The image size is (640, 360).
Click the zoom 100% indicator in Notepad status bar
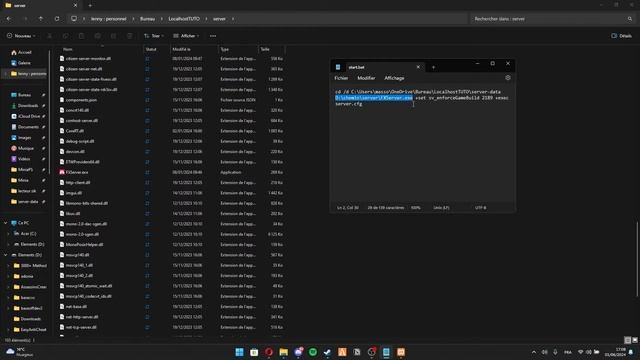[x=416, y=208]
